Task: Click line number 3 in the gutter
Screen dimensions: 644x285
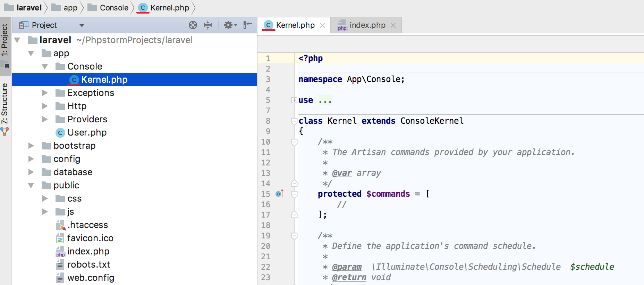Action: point(268,79)
